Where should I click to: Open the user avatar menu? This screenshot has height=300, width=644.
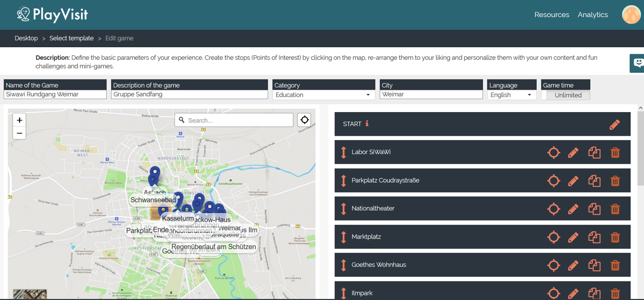pyautogui.click(x=631, y=15)
